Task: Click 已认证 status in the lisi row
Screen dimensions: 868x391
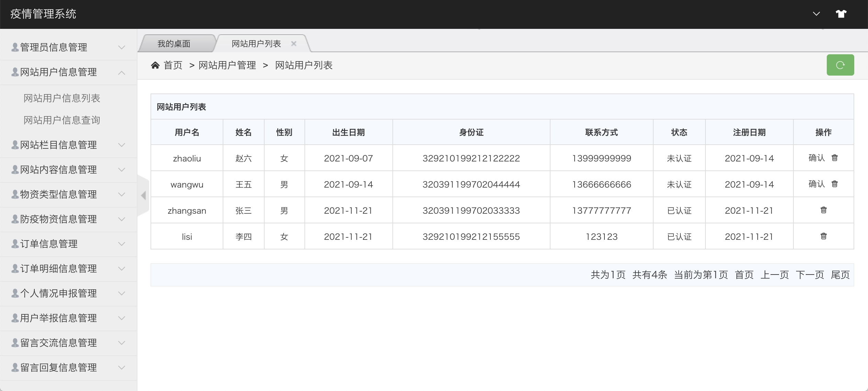Action: (679, 237)
